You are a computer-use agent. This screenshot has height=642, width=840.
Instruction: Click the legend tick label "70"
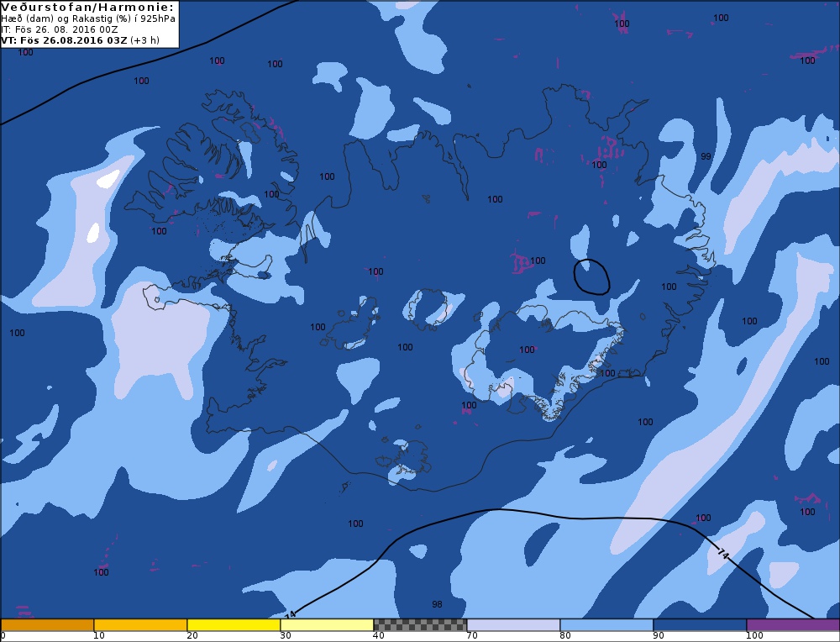[x=472, y=636]
